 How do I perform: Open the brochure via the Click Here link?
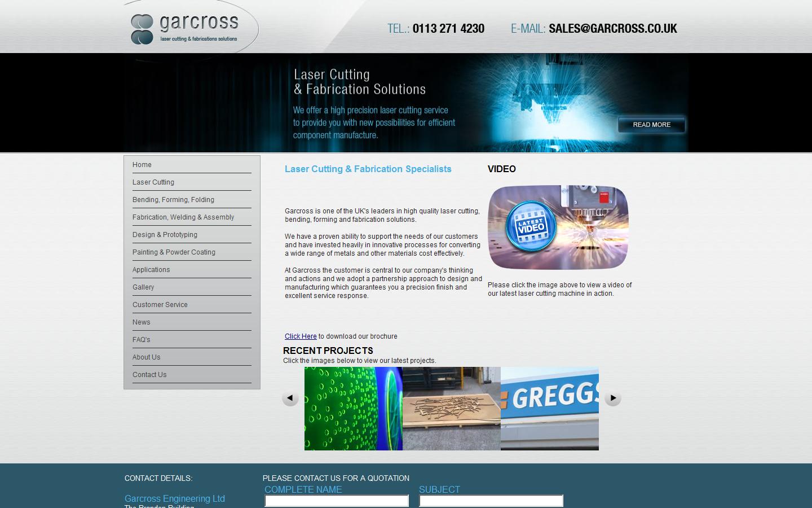[x=300, y=336]
